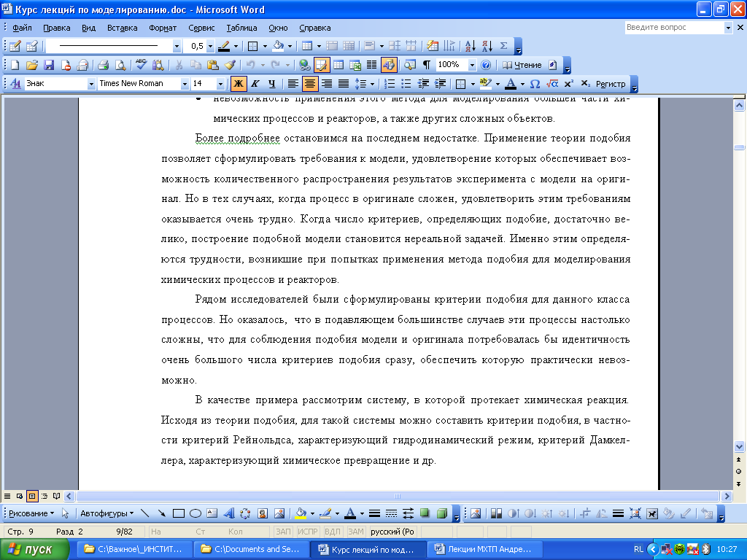The width and height of the screenshot is (747, 560).
Task: Switch to Чтение reading layout
Action: [x=522, y=65]
